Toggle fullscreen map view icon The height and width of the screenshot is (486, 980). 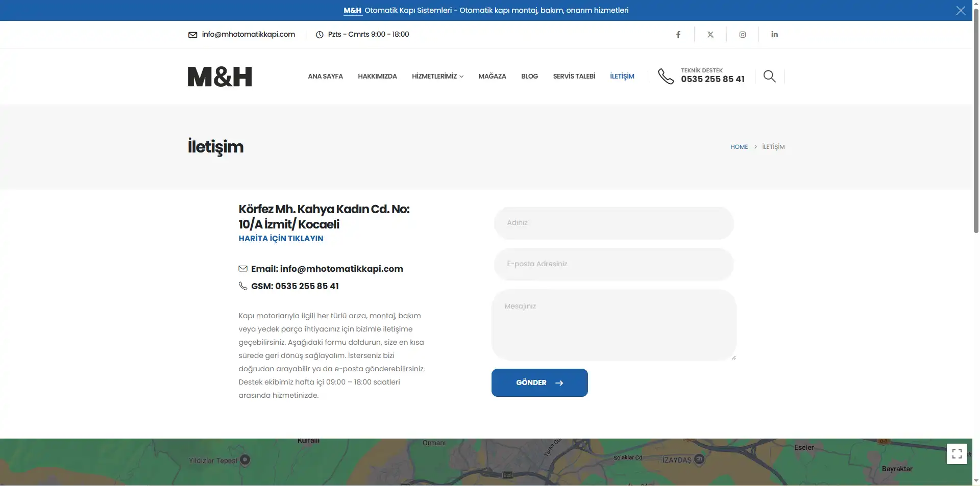pyautogui.click(x=957, y=453)
